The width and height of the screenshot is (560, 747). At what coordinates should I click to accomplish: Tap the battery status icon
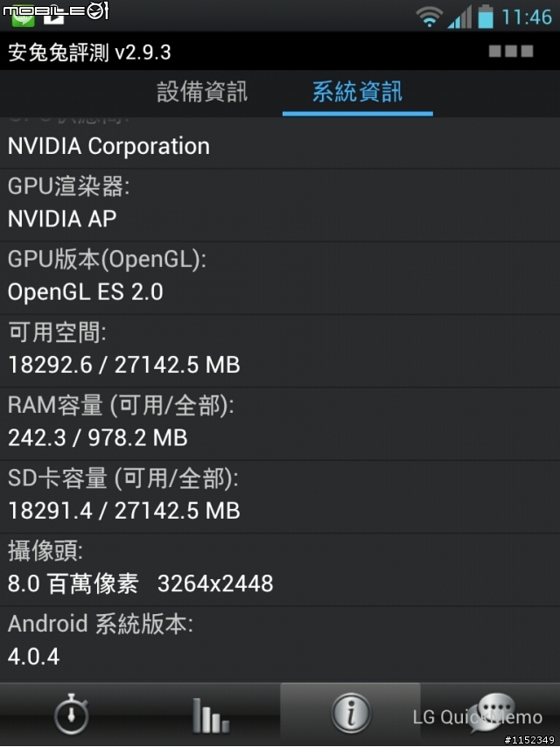point(486,16)
